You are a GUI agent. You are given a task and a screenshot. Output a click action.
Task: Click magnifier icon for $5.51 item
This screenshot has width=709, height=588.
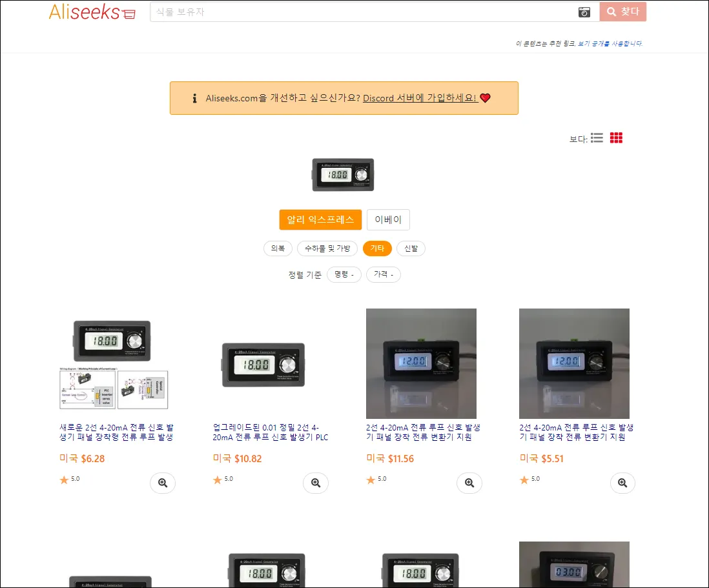coord(622,483)
